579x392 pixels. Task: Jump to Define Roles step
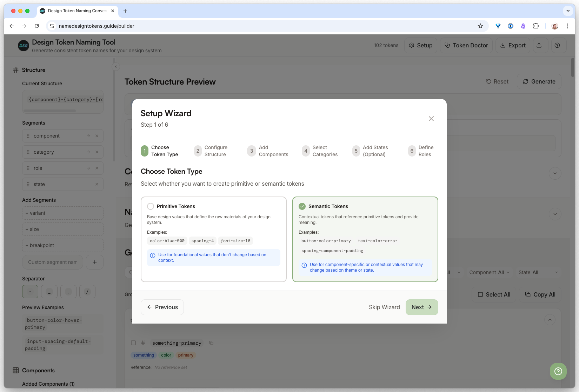pyautogui.click(x=421, y=151)
